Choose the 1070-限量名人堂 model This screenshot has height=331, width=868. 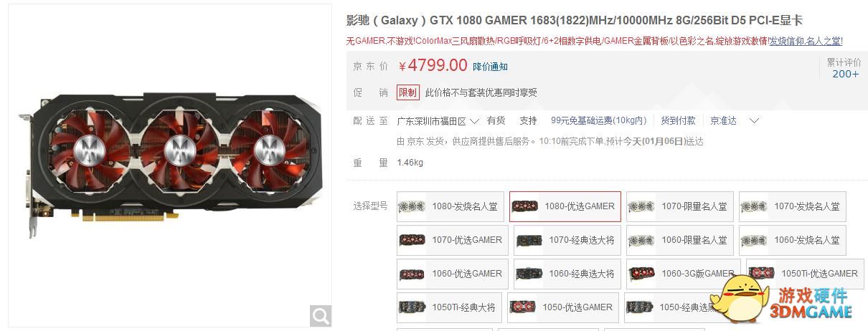point(680,206)
